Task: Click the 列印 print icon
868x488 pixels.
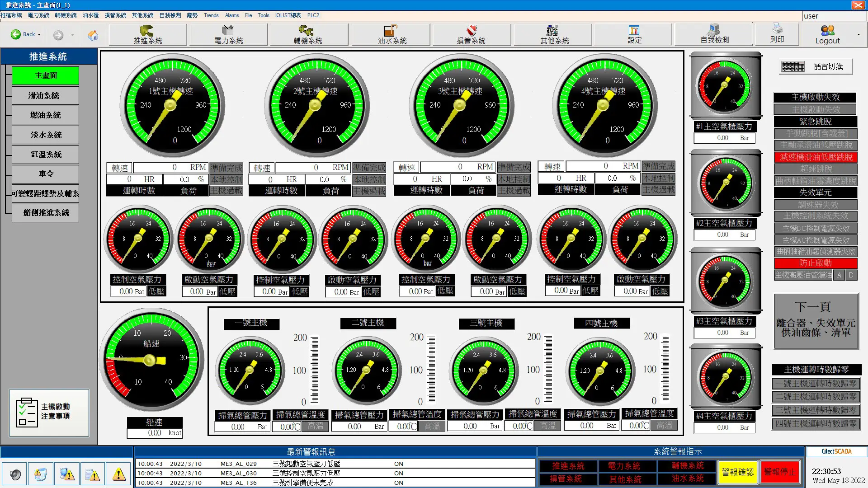Action: [x=777, y=33]
